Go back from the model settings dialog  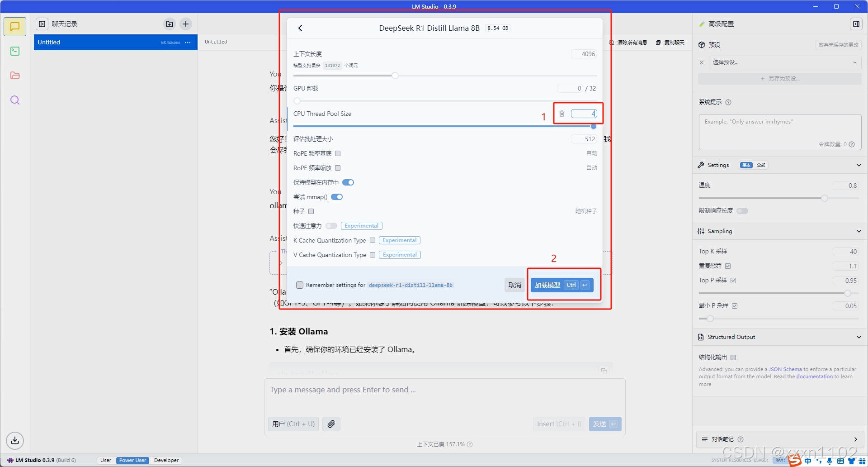(300, 28)
